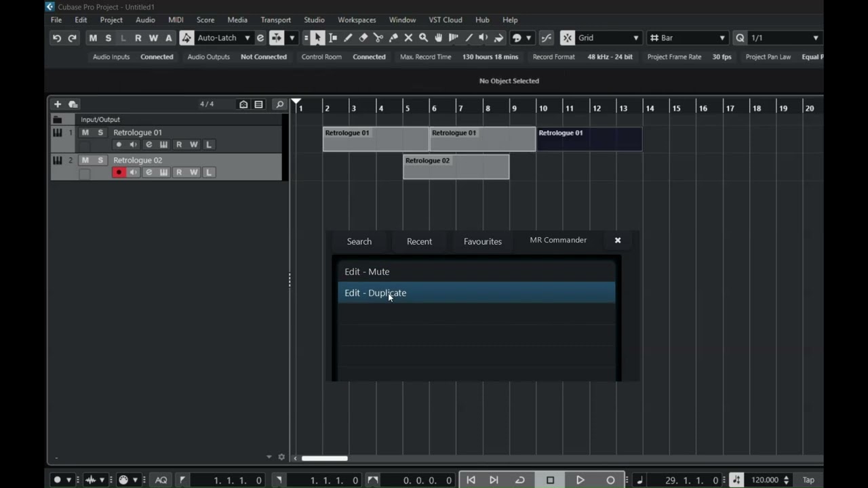Click the Undo arrow in the toolbar
This screenshot has width=868, height=488.
57,38
